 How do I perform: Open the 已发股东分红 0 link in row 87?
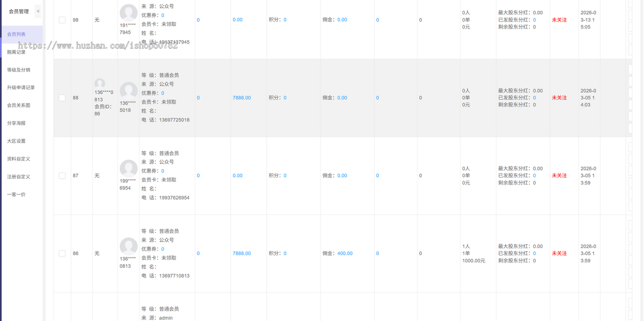tap(535, 176)
